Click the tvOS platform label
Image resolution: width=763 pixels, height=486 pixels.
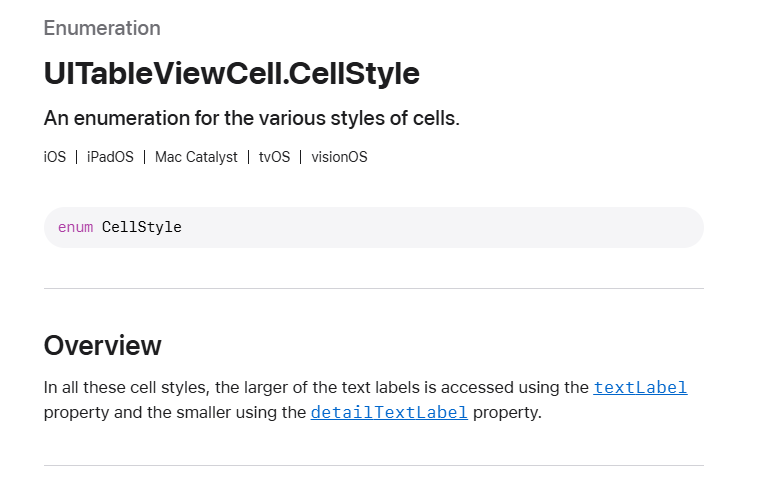click(x=274, y=157)
